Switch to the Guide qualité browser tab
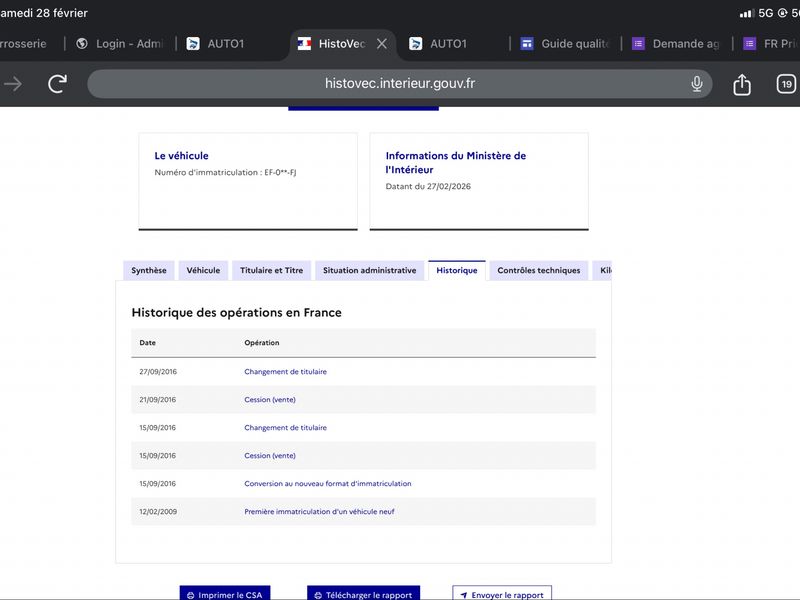Viewport: 800px width, 600px height. coord(565,44)
